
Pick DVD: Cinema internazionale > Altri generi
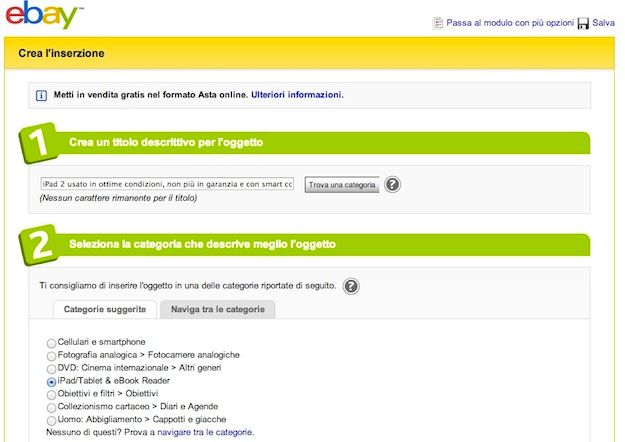52,368
